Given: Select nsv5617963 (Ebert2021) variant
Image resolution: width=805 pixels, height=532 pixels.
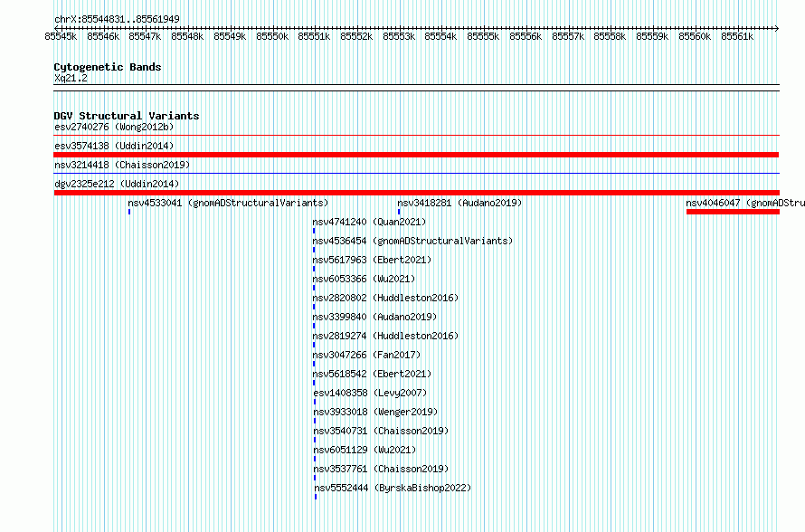Looking at the screenshot, I should 373,260.
